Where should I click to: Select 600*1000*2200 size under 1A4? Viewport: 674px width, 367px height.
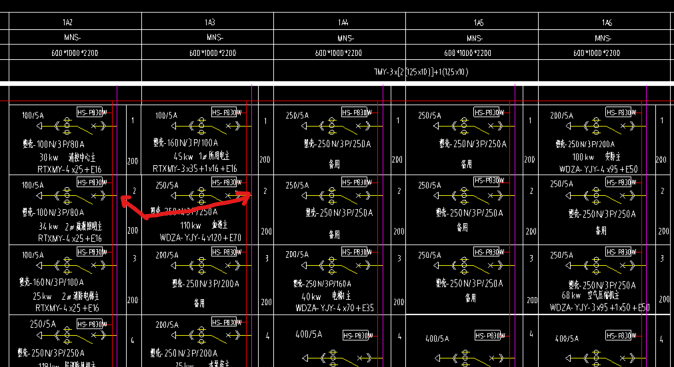point(339,53)
